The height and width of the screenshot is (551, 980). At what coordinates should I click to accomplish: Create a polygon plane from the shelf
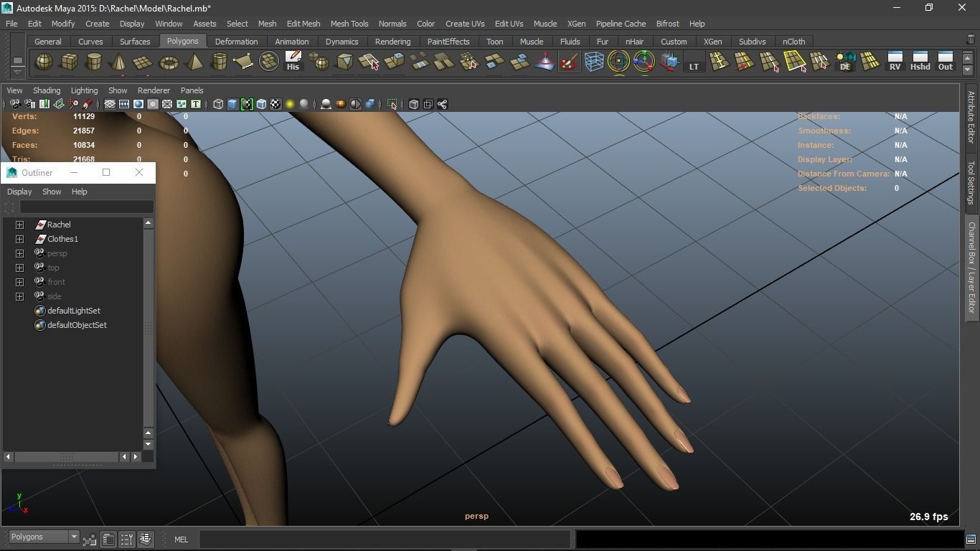[143, 62]
